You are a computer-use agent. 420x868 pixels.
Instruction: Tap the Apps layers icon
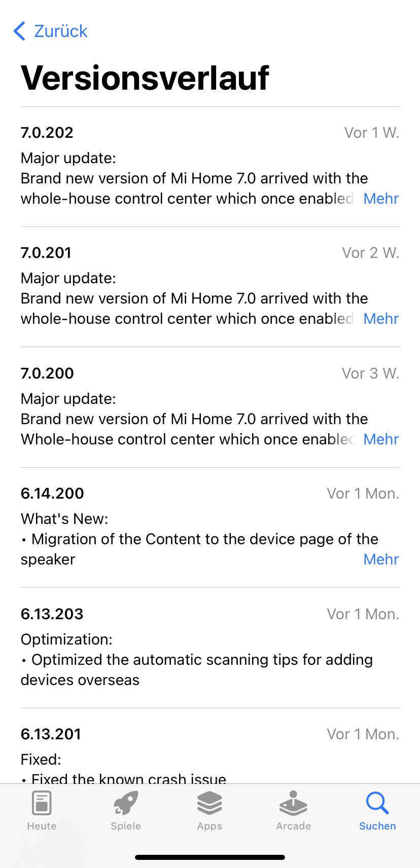pos(209,803)
